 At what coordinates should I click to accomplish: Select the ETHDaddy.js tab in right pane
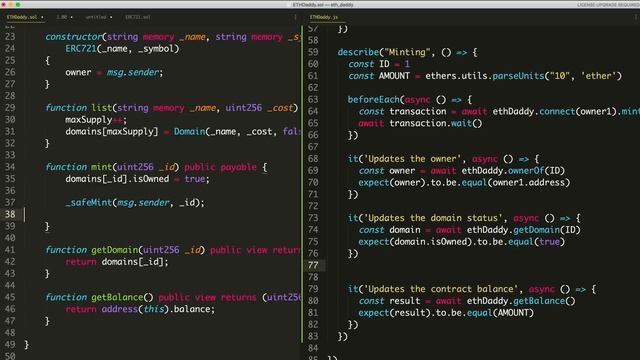pyautogui.click(x=324, y=17)
